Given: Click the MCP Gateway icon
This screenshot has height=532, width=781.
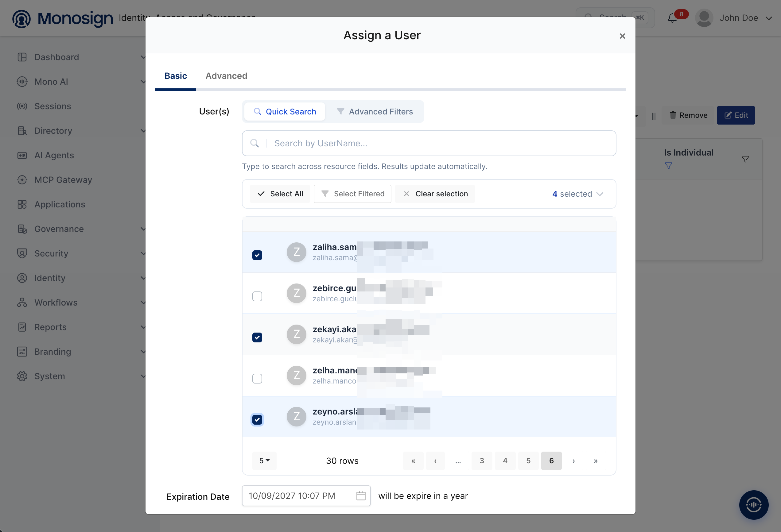Looking at the screenshot, I should (22, 180).
